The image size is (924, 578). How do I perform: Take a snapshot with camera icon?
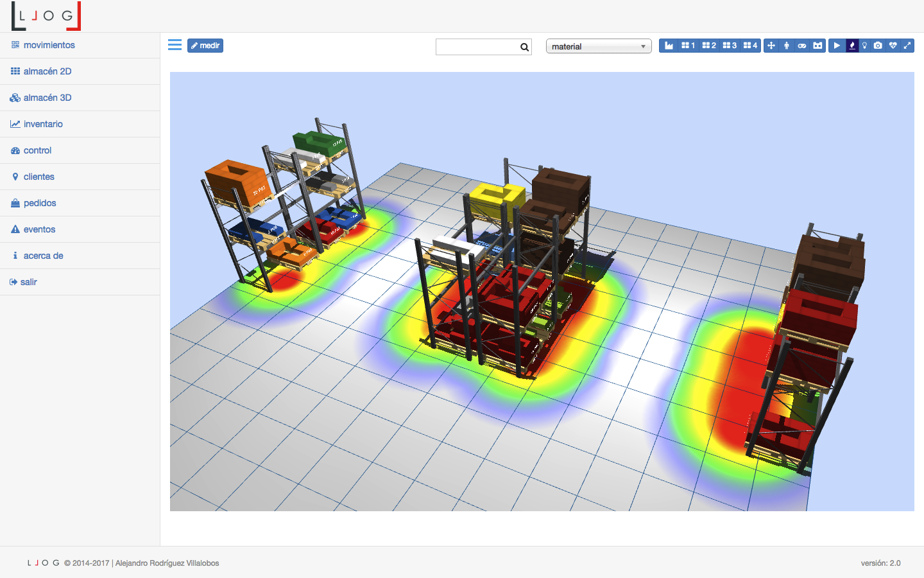click(x=878, y=46)
